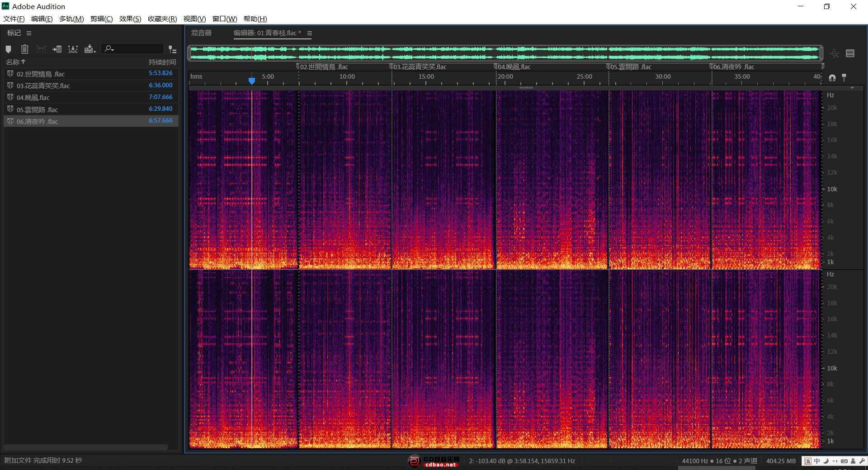Screen dimensions: 868x470
Task: Open the 文件(F) menu
Action: [14, 19]
